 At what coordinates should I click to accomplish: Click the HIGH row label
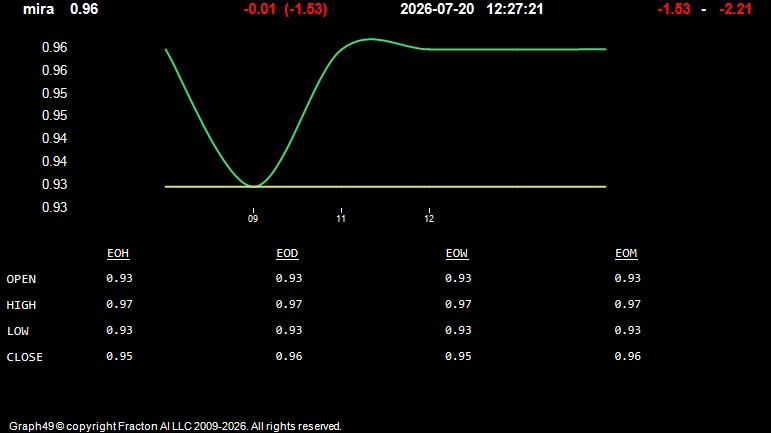point(21,305)
